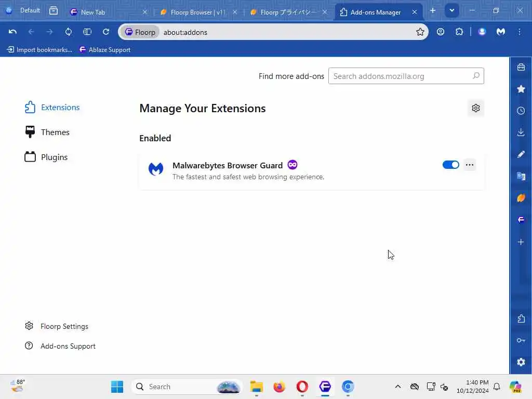The height and width of the screenshot is (399, 532).
Task: Launch Opera from the taskbar
Action: (302, 387)
